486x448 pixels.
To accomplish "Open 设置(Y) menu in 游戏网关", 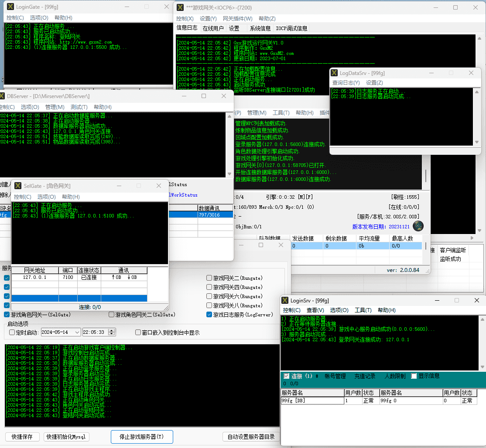I will tap(208, 19).
